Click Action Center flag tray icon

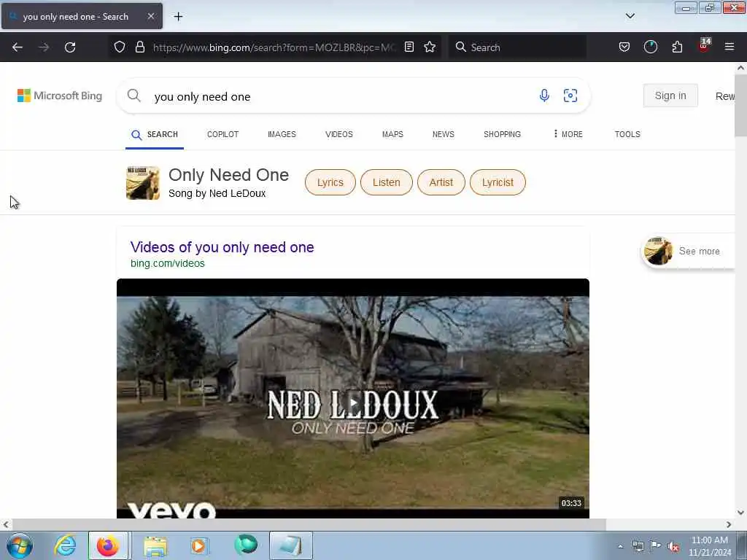point(656,546)
